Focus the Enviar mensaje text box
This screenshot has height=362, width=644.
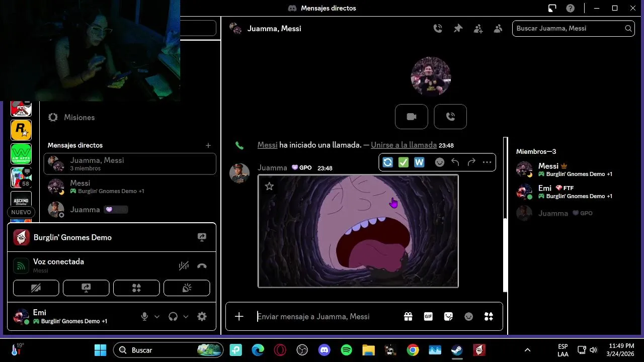(x=327, y=316)
